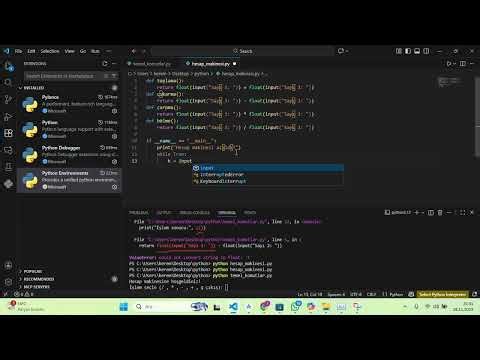Image resolution: width=480 pixels, height=360 pixels.
Task: Open the Copilot dropdown arrow in title bar
Action: point(347,51)
